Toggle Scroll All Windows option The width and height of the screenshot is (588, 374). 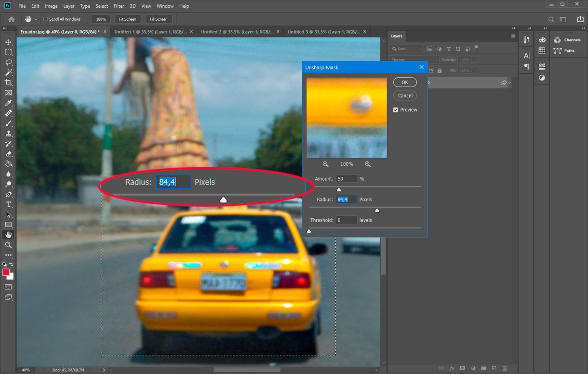(45, 19)
